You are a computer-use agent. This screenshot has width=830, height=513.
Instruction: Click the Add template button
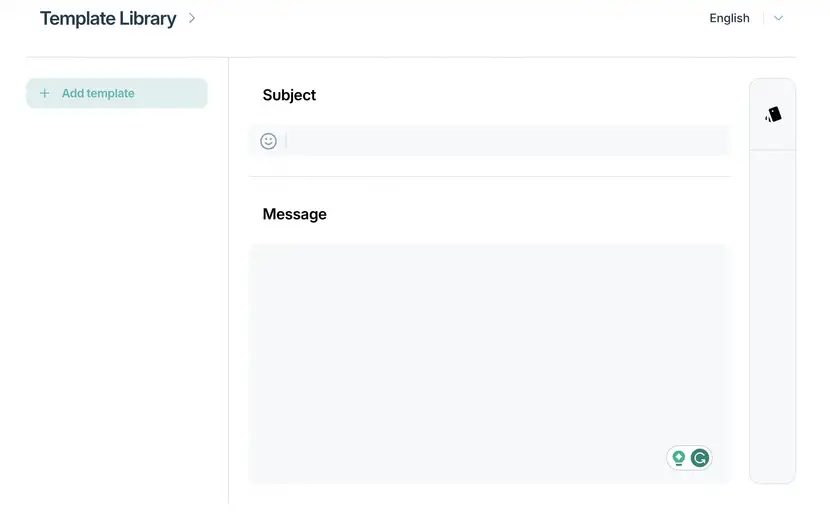click(117, 93)
